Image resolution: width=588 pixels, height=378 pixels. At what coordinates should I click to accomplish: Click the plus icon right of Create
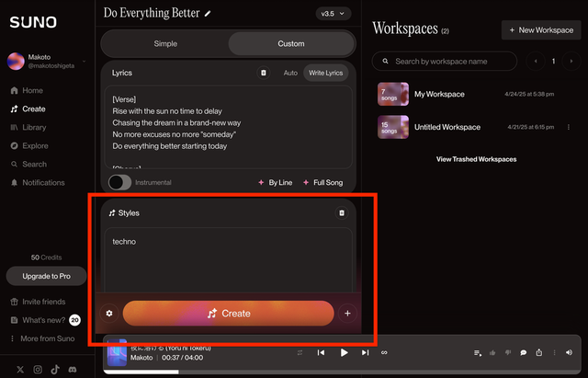(x=347, y=314)
